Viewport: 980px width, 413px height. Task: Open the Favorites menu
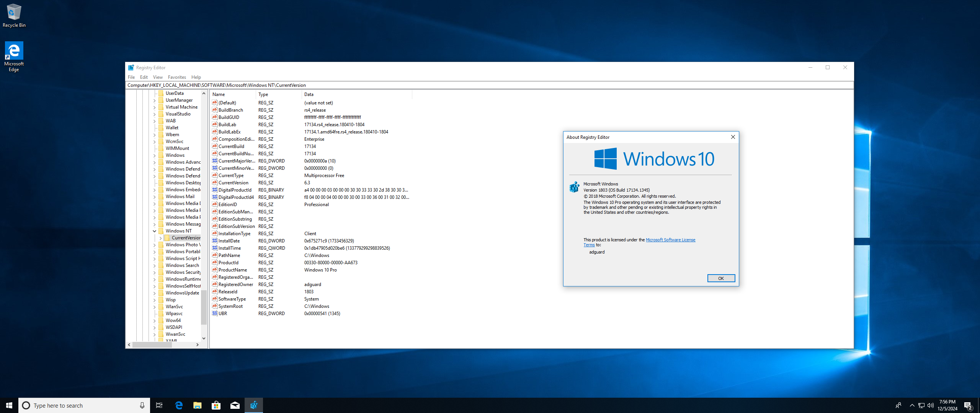pyautogui.click(x=177, y=77)
